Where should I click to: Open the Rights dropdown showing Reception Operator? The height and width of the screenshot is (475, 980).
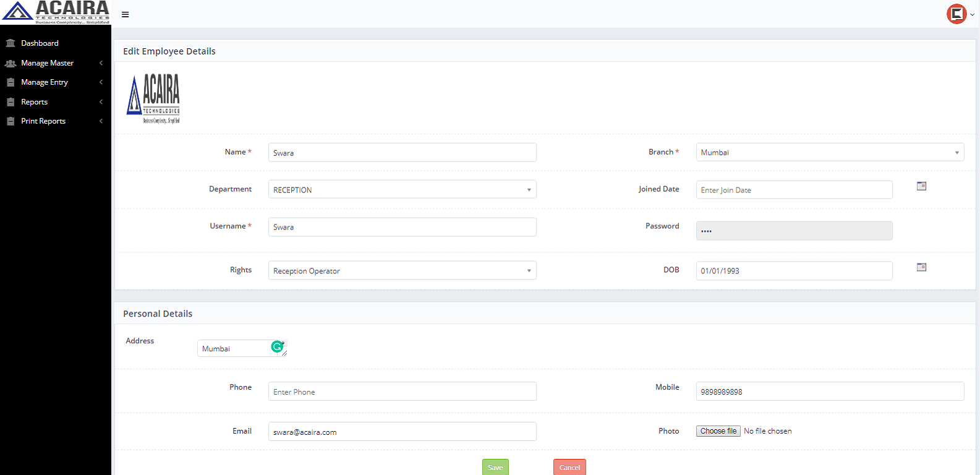coord(402,271)
